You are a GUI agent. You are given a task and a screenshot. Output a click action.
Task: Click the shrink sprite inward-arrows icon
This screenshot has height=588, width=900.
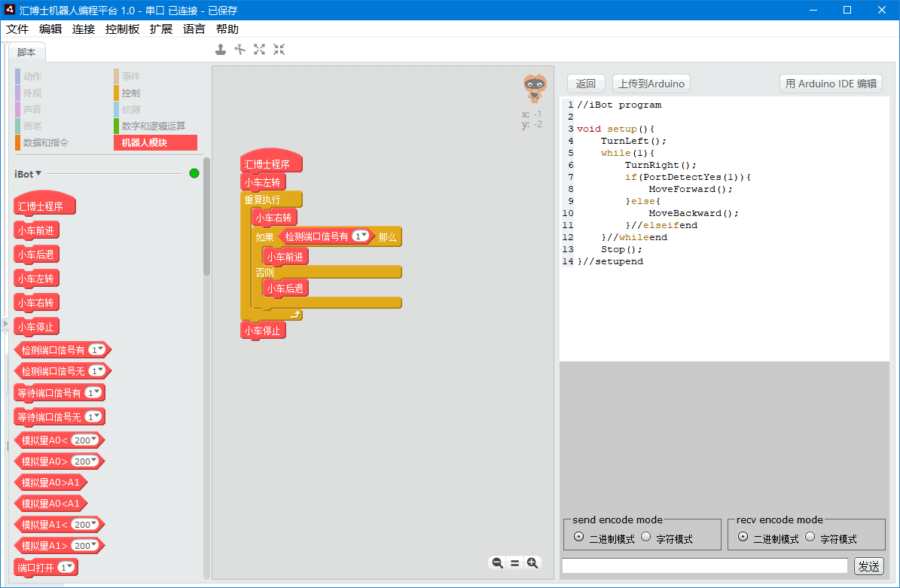pos(279,50)
